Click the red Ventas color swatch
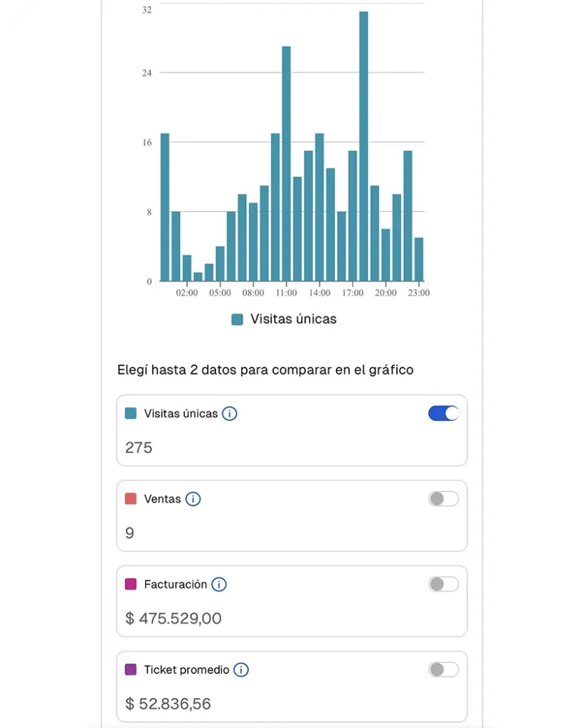Viewport: 584px width, 728px height. click(x=130, y=499)
